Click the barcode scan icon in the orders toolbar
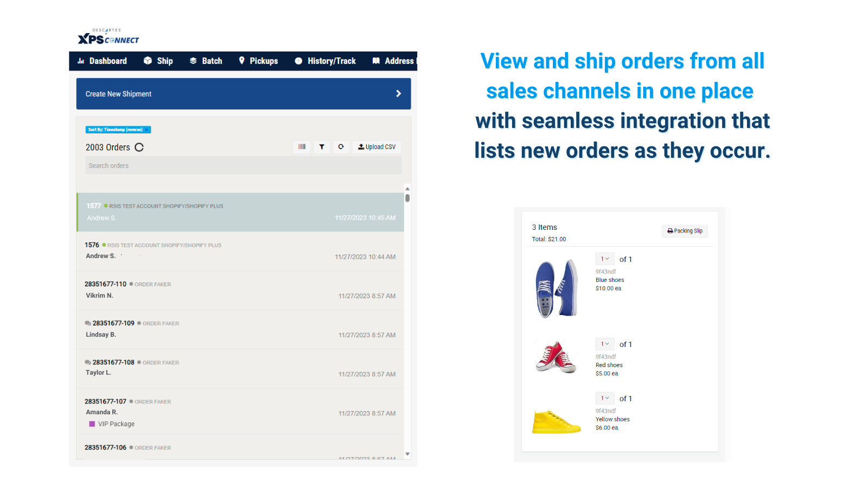This screenshot has width=868, height=488. tap(302, 147)
